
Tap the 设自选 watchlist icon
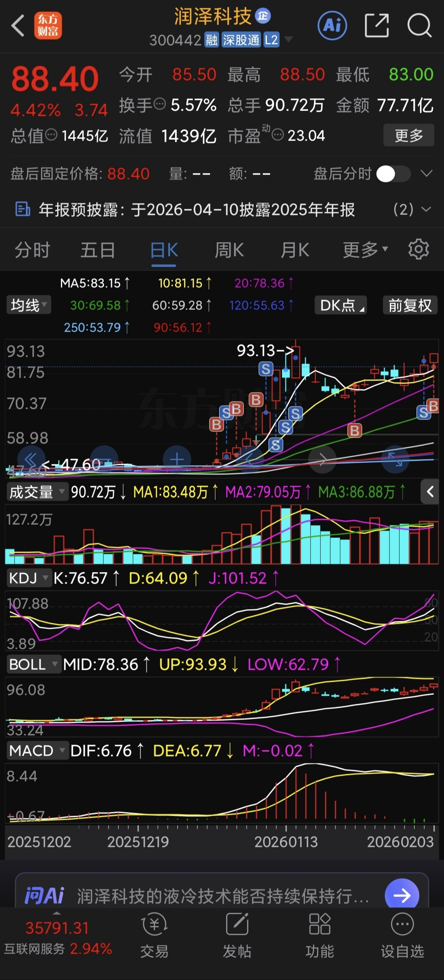[x=402, y=936]
